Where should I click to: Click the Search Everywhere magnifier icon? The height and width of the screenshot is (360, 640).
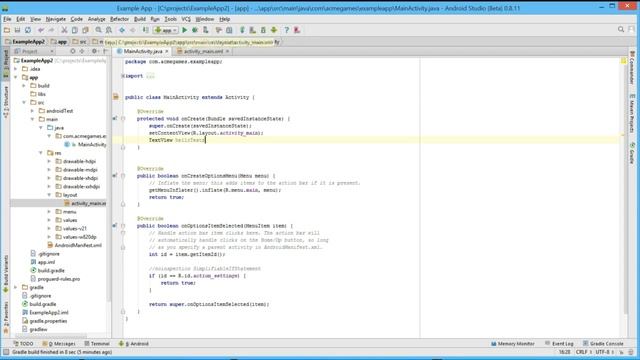(621, 29)
